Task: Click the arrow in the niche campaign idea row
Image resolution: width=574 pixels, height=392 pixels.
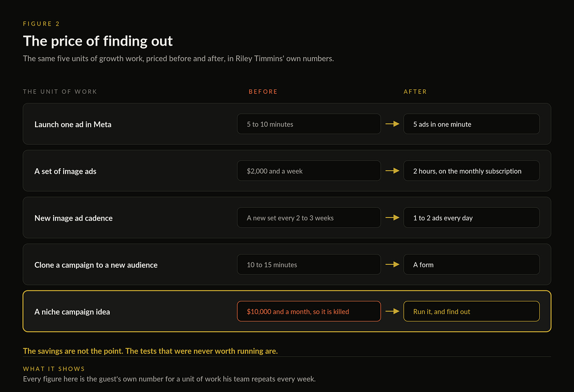Action: (x=392, y=311)
